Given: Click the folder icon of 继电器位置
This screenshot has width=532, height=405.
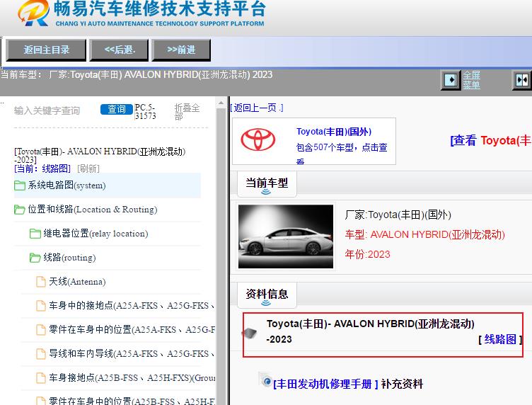Looking at the screenshot, I should tap(35, 234).
